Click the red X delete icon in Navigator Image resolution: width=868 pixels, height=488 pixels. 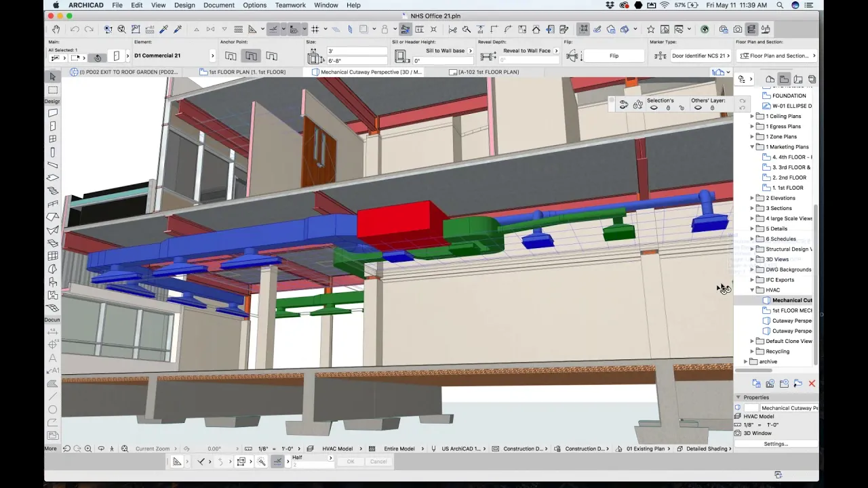812,384
